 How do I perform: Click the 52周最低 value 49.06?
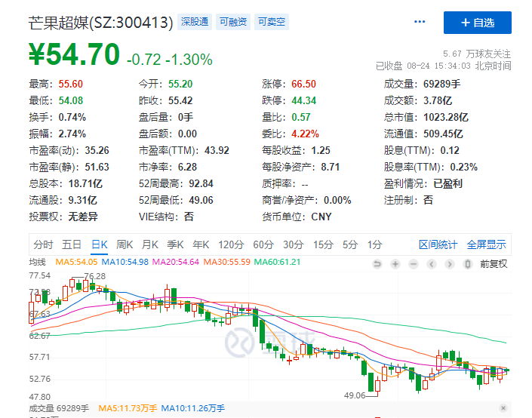click(201, 200)
